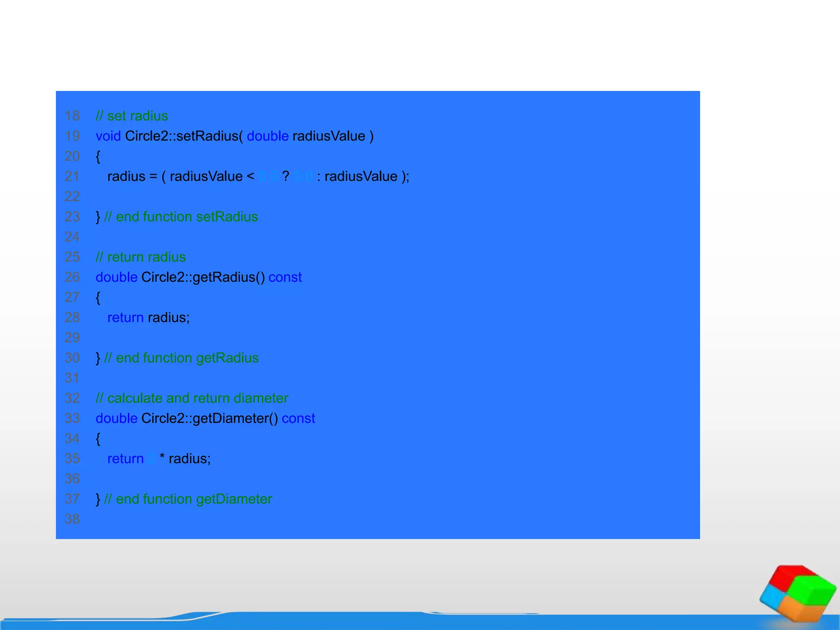Click 'const' keyword on line 33
This screenshot has width=840, height=630.
click(x=298, y=418)
